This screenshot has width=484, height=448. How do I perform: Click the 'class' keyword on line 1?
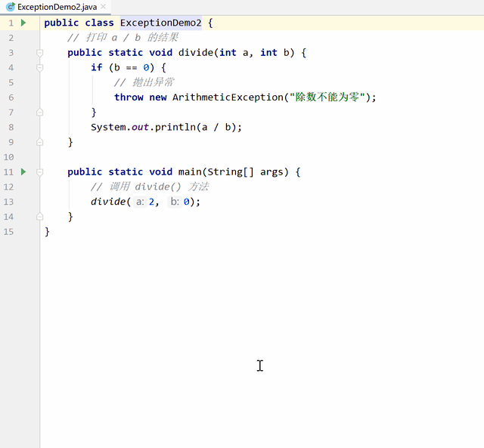coord(99,23)
